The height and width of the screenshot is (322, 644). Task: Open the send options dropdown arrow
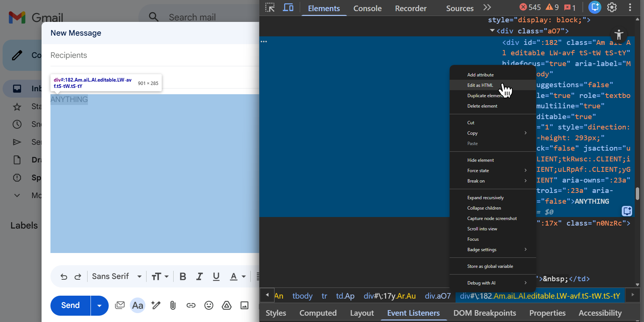pyautogui.click(x=99, y=305)
